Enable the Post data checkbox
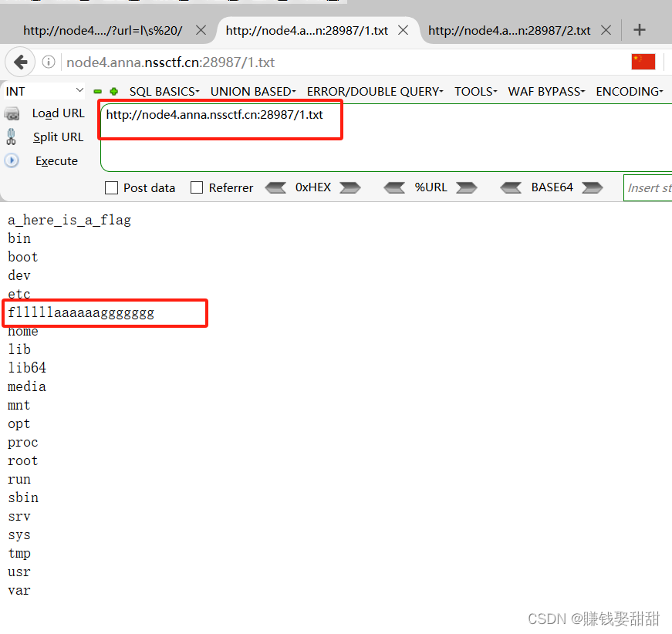The height and width of the screenshot is (634, 672). pyautogui.click(x=111, y=187)
